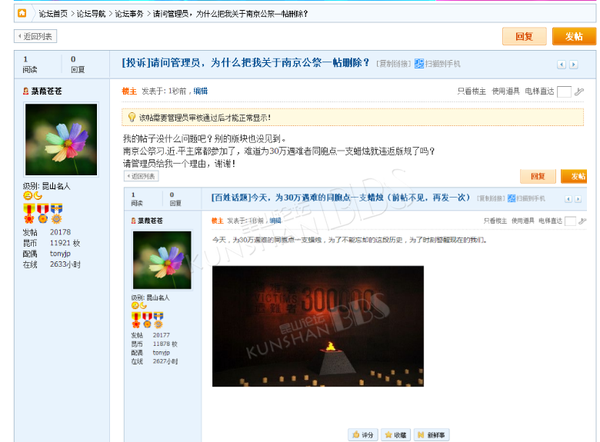This screenshot has height=442, width=600.
Task: Click the large top 回复 button
Action: click(524, 36)
